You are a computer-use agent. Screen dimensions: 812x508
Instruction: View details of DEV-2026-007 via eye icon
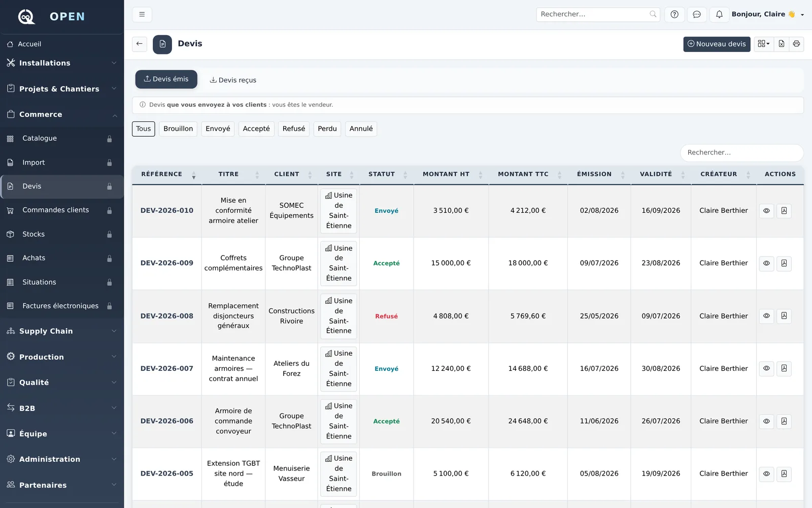pos(766,368)
